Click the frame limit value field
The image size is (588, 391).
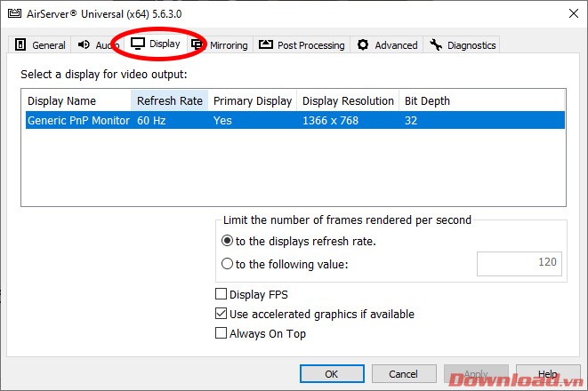(520, 264)
